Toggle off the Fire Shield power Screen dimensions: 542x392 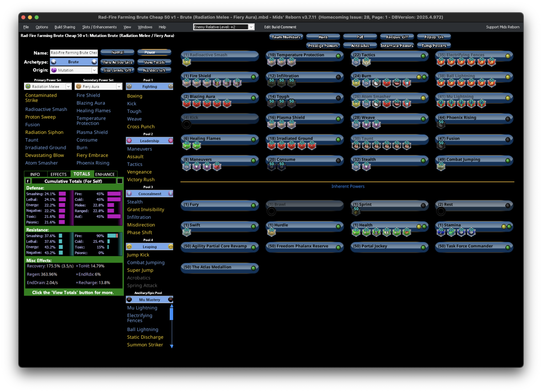click(x=253, y=77)
